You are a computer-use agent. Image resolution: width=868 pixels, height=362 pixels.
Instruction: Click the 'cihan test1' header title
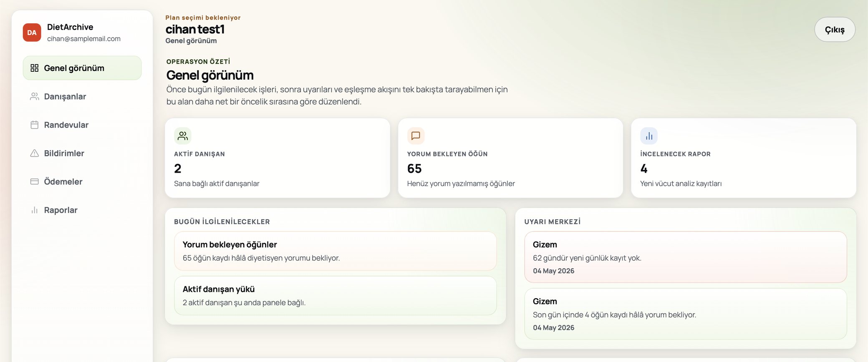[195, 29]
